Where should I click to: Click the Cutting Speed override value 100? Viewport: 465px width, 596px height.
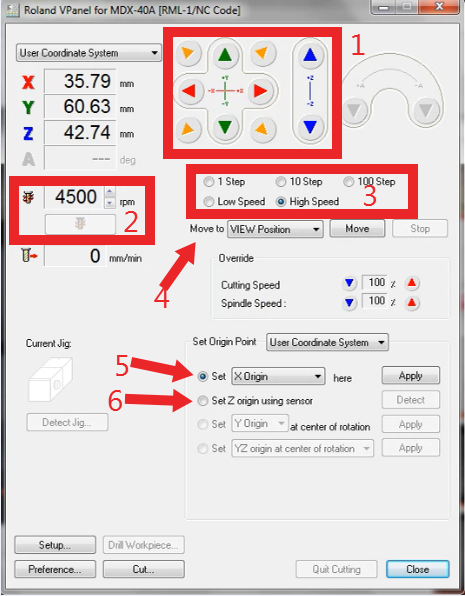coord(375,282)
